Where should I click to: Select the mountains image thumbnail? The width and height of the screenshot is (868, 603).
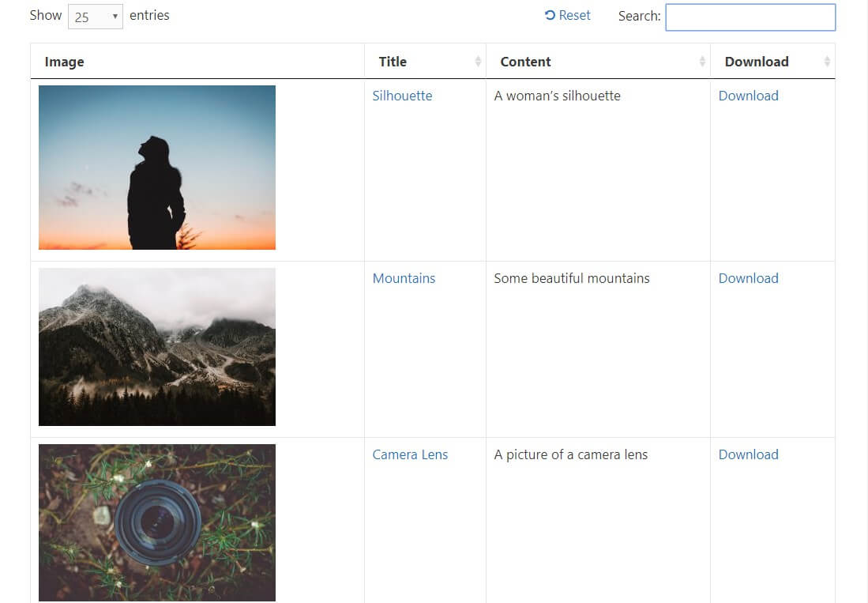point(156,346)
